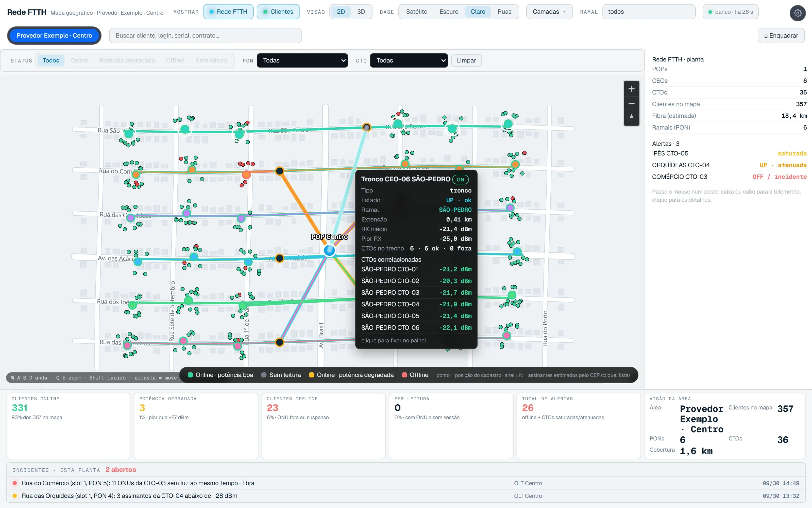Click yellow potência degradada legend swatch
812x508 pixels.
pyautogui.click(x=311, y=375)
